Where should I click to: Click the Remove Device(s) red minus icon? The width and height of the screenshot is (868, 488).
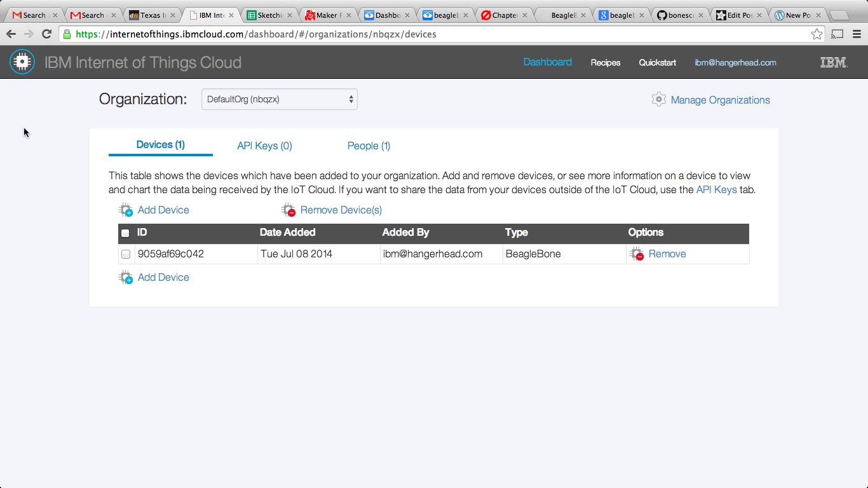[x=288, y=210]
